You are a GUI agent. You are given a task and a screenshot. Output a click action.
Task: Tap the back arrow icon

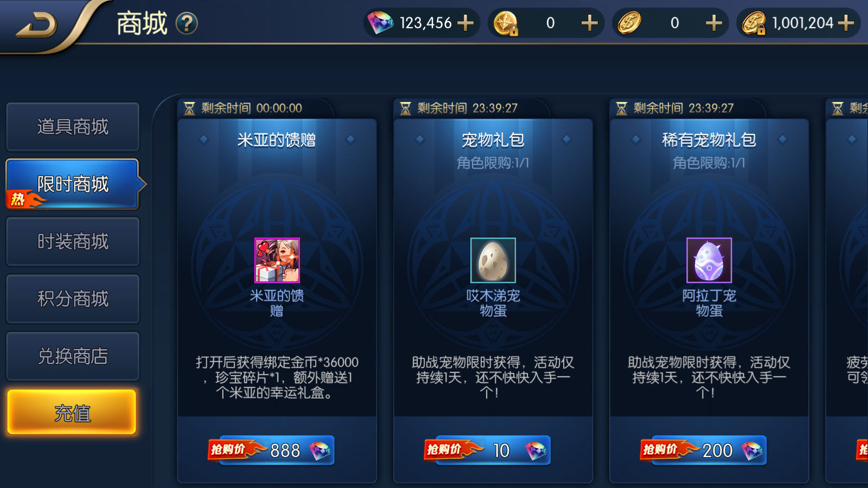coord(37,25)
